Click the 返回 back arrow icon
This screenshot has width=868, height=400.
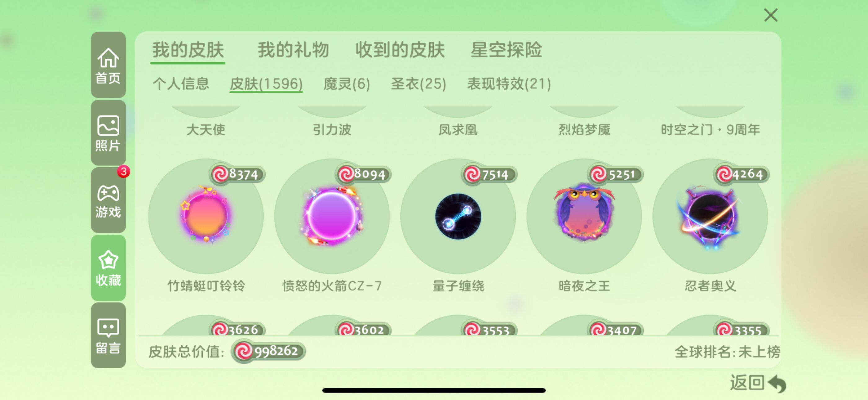pos(777,384)
